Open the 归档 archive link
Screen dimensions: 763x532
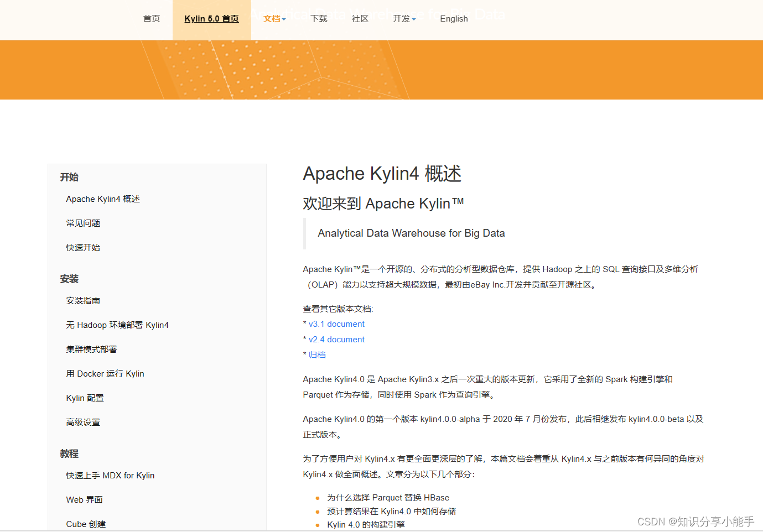(317, 355)
